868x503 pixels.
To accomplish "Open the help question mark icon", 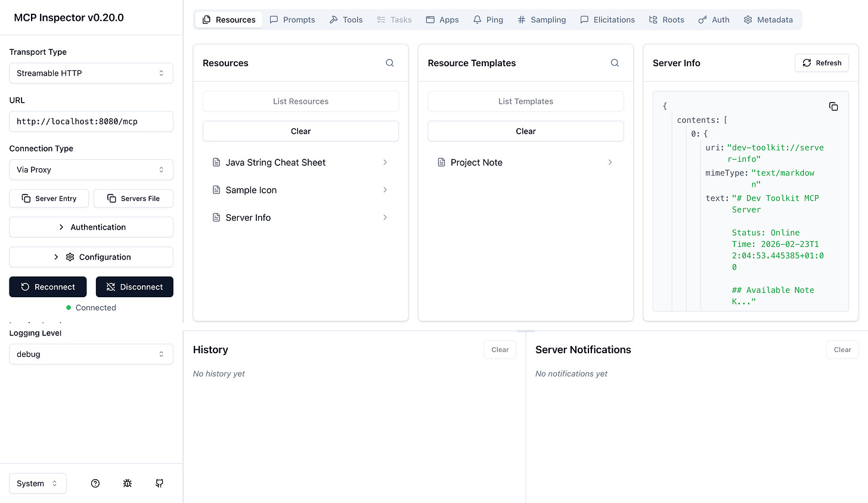I will coord(95,483).
